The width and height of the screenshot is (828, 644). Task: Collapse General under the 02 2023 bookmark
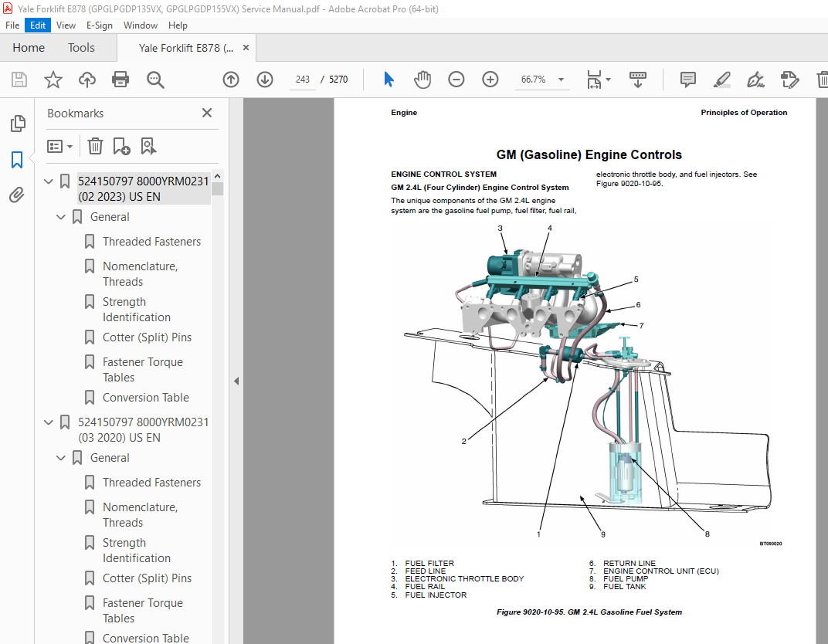[x=61, y=217]
